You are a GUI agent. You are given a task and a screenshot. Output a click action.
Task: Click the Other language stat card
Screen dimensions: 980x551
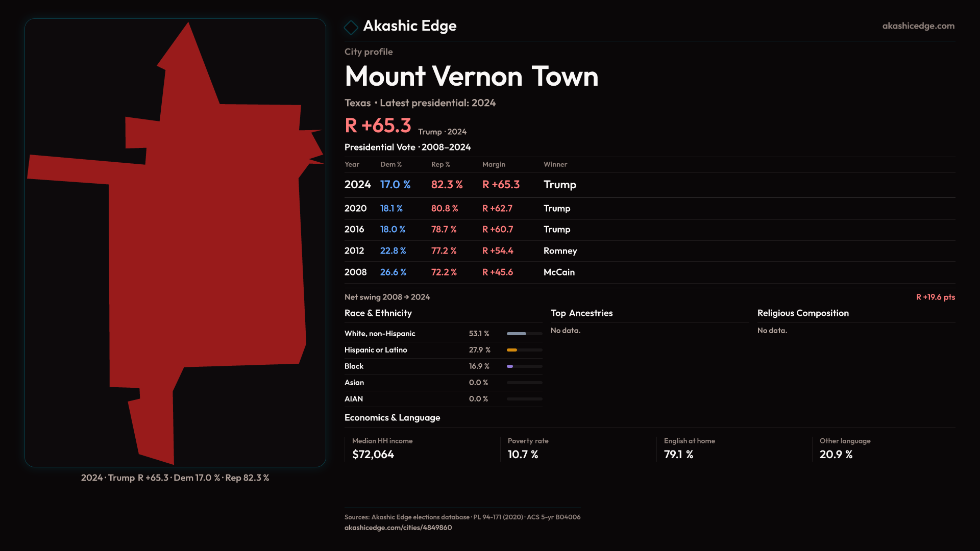pos(844,448)
